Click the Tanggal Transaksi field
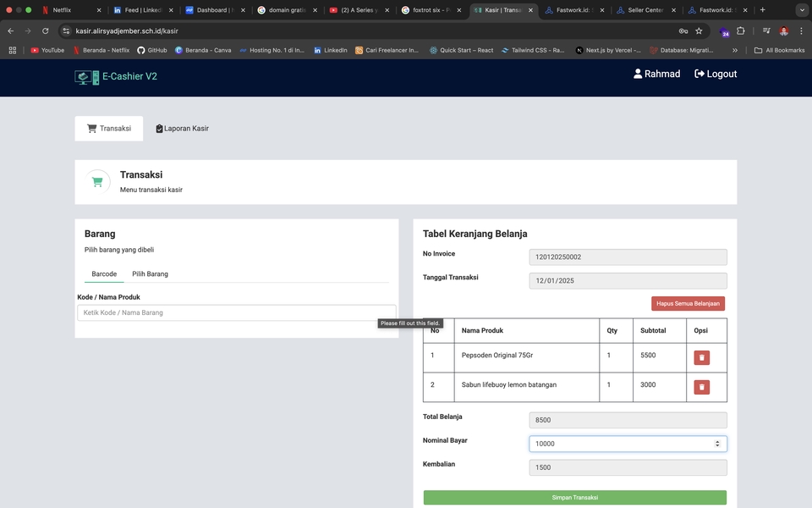Image resolution: width=812 pixels, height=508 pixels. point(628,281)
